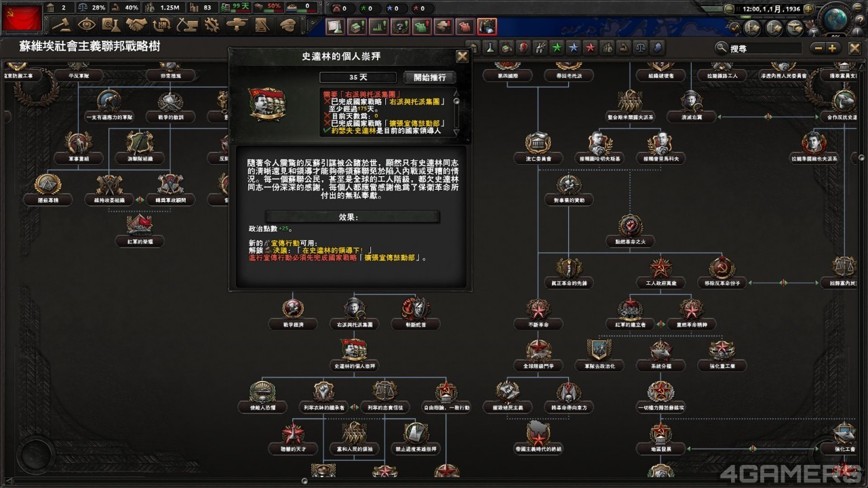
Task: Select the 全球階級鬥爭 focus node
Action: tap(538, 355)
